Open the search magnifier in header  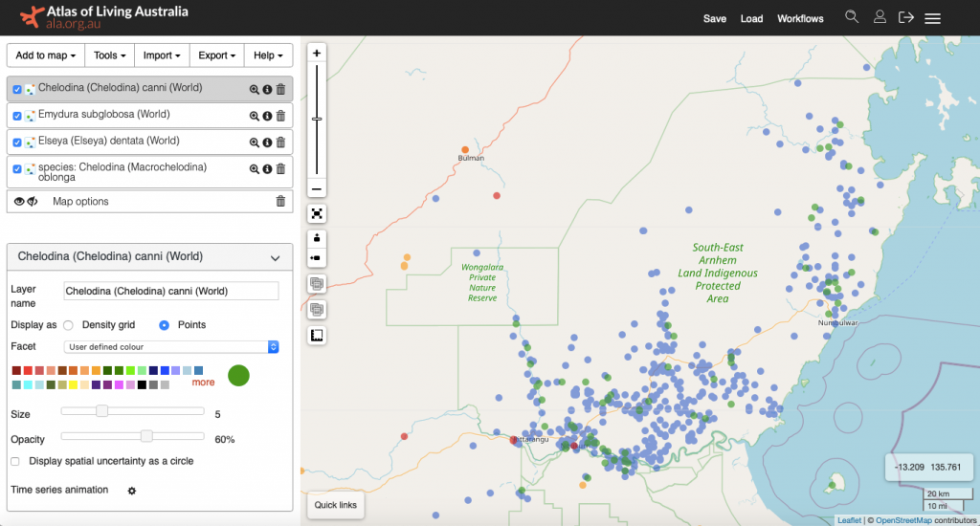click(852, 17)
